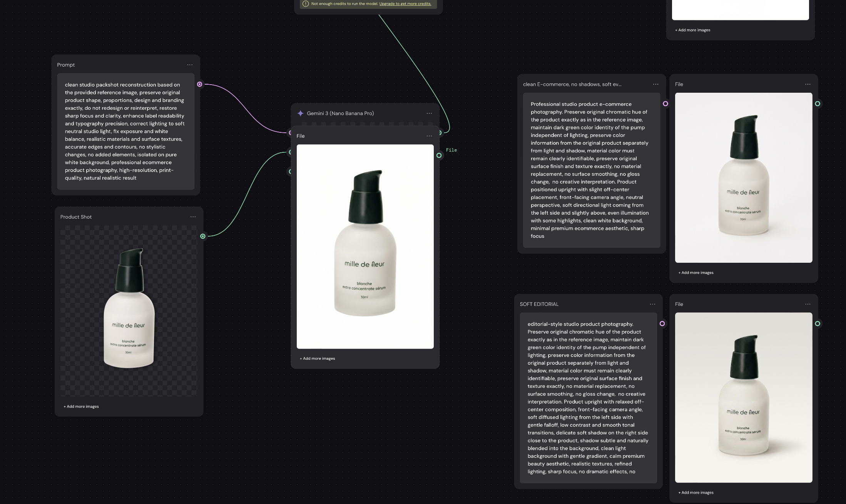846x504 pixels.
Task: Click the sparkle icon on the Gemini 3 node
Action: (300, 113)
